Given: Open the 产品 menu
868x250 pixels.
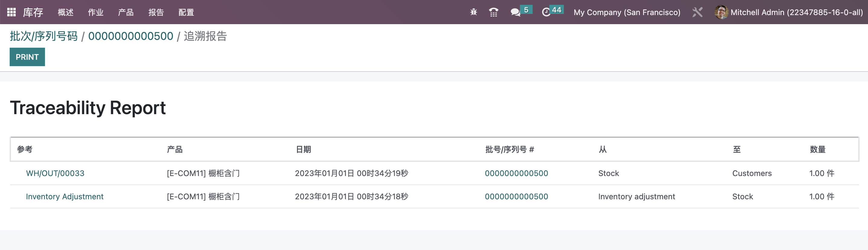Looking at the screenshot, I should [126, 12].
